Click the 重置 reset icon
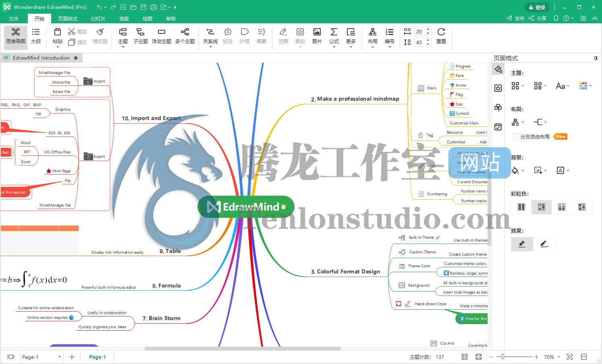Screen dimensions: 602x364 point(441,32)
